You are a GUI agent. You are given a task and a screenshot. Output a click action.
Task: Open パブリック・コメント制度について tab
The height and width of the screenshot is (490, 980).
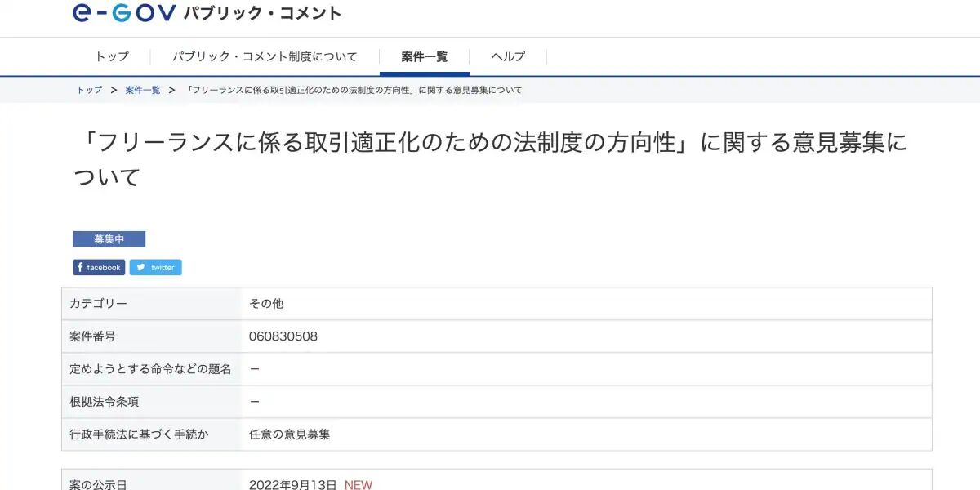265,56
